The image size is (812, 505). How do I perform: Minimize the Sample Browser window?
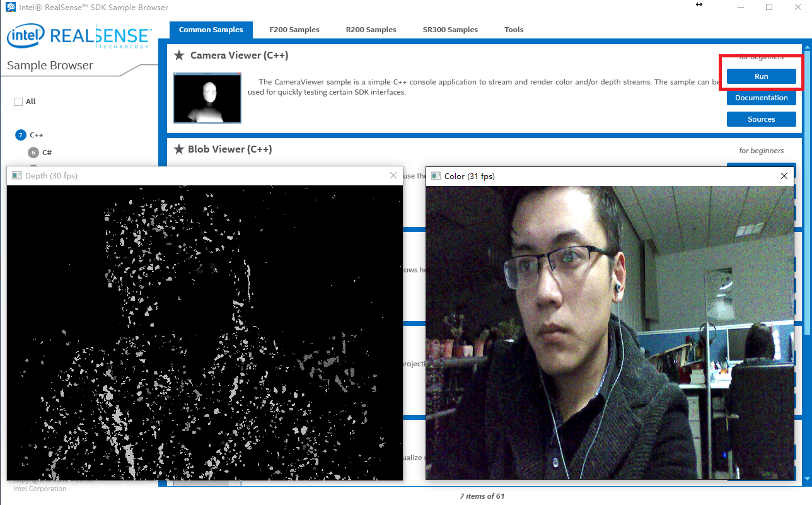point(740,7)
